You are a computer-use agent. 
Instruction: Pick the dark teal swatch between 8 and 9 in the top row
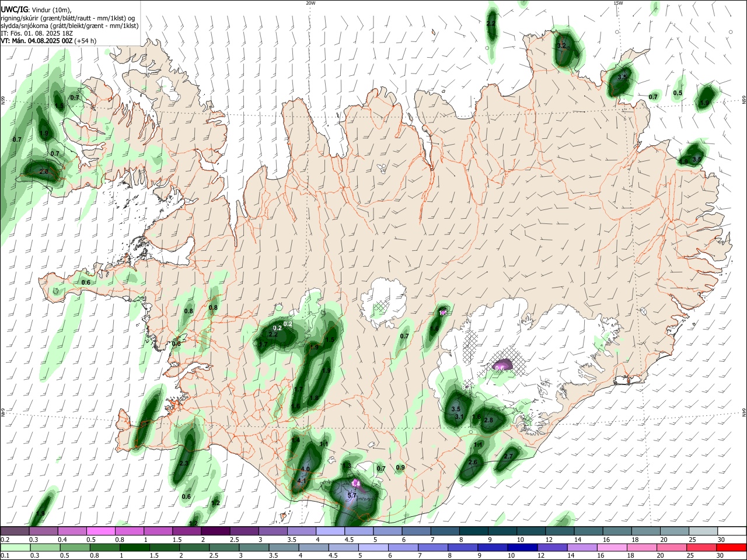click(473, 531)
